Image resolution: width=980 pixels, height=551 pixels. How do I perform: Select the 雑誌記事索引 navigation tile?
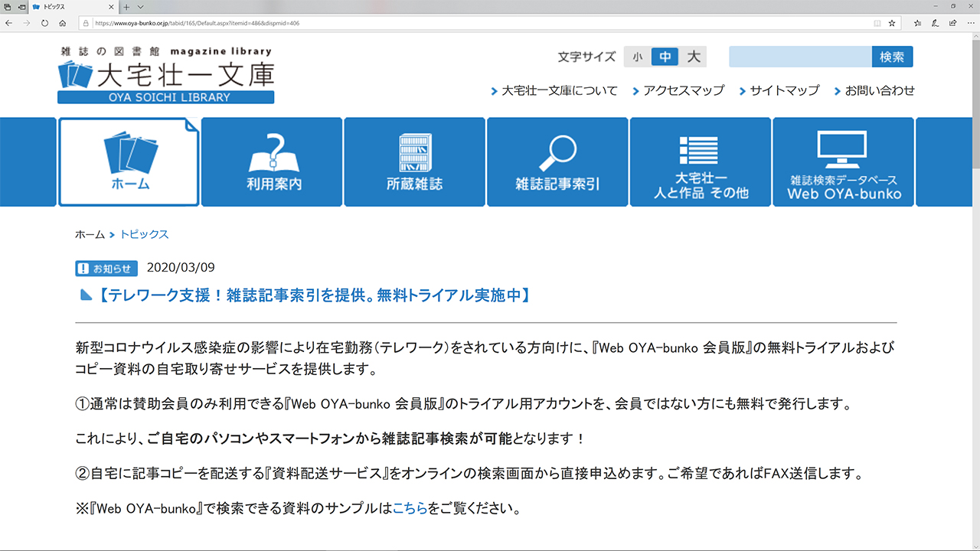(557, 161)
